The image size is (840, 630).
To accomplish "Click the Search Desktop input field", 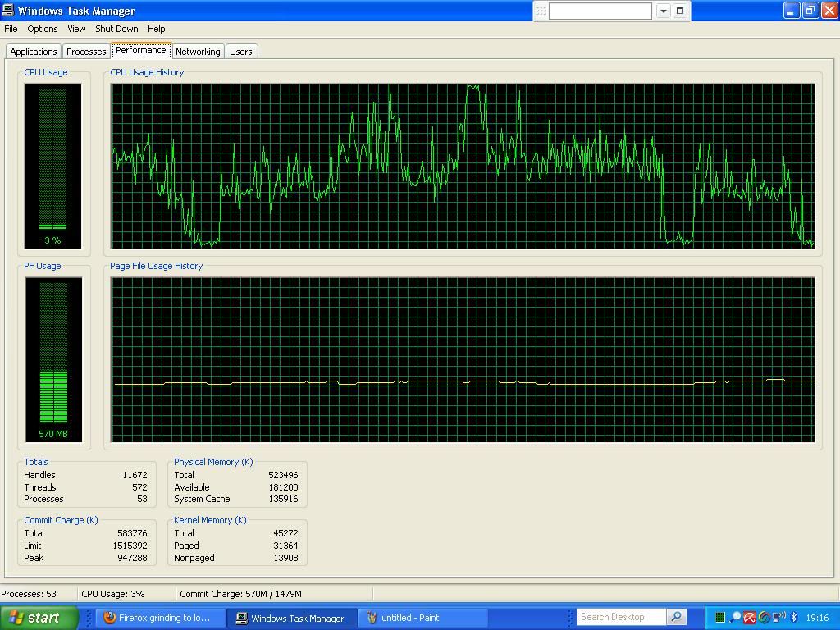I will (621, 617).
